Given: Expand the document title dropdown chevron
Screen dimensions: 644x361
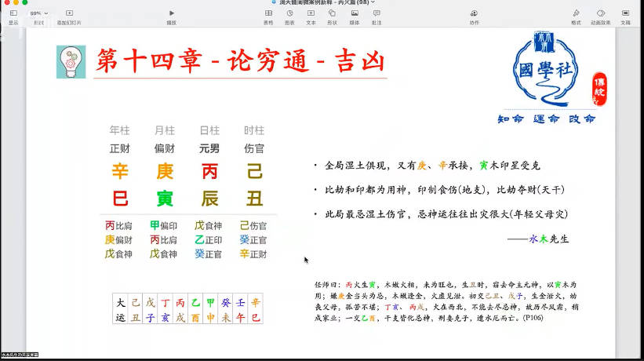Looking at the screenshot, I should point(374,3).
